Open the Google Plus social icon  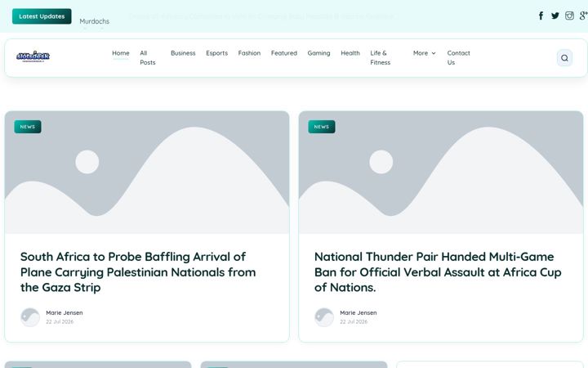[x=583, y=16]
